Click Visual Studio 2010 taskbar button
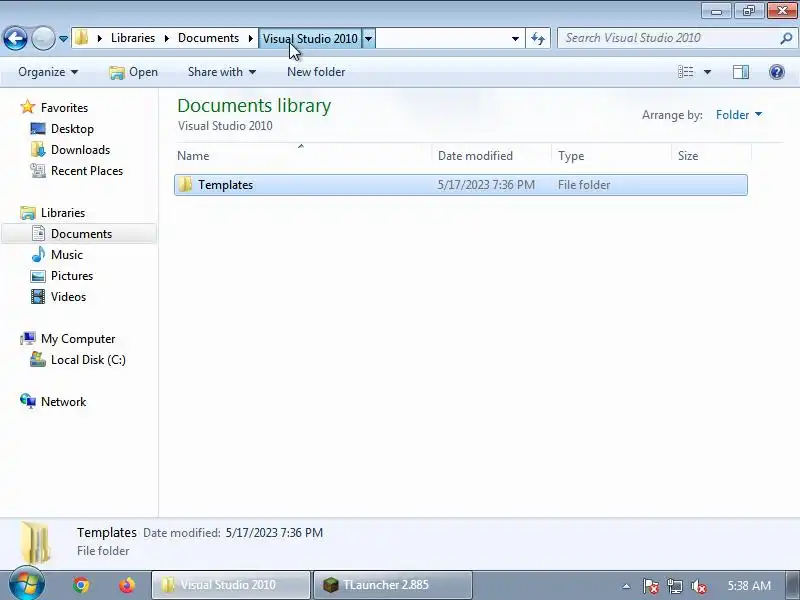This screenshot has height=600, width=800. click(231, 585)
